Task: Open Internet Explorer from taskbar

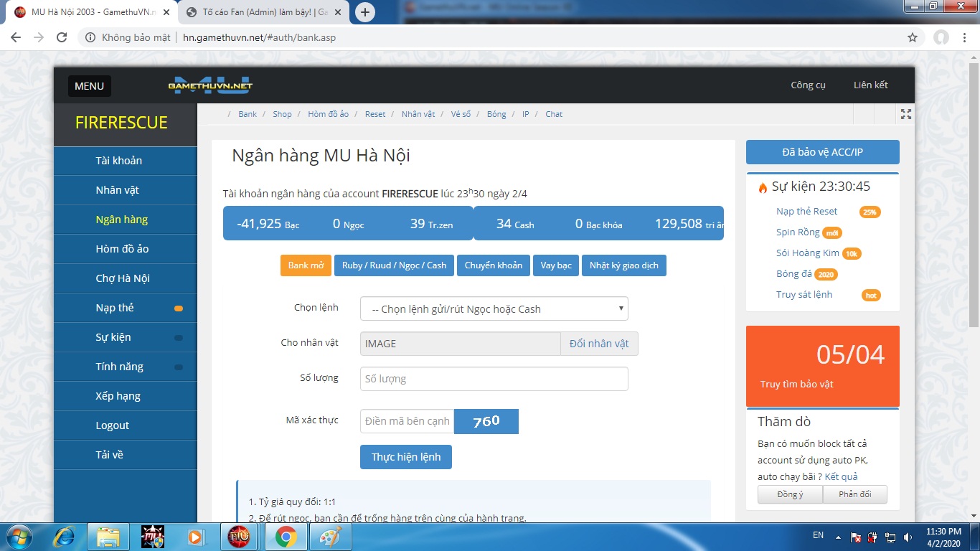Action: [x=65, y=536]
